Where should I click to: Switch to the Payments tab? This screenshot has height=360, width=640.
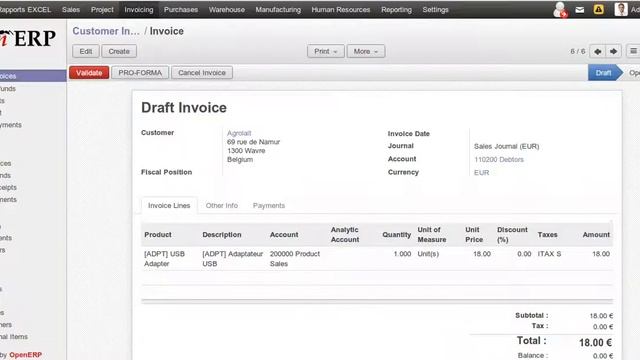click(x=269, y=205)
